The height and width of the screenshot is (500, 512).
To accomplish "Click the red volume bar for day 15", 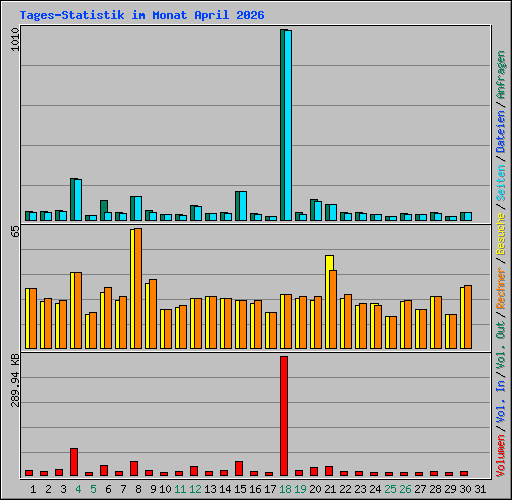I will (x=239, y=469).
